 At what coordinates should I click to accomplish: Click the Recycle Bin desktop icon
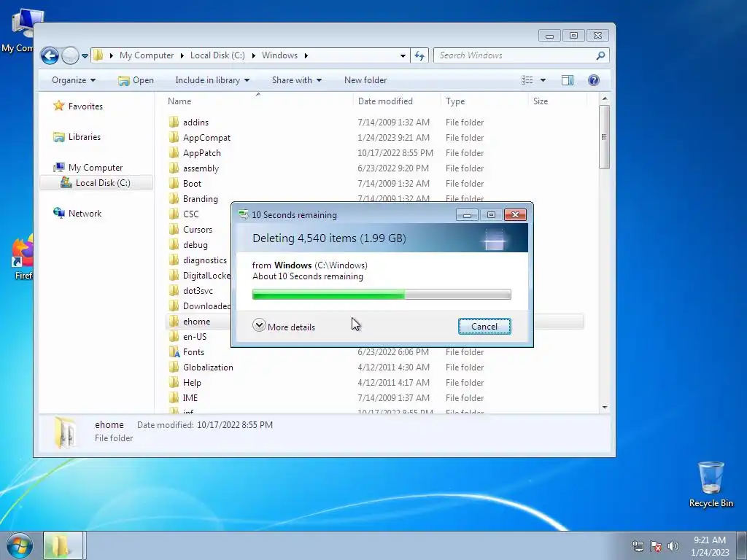(711, 484)
